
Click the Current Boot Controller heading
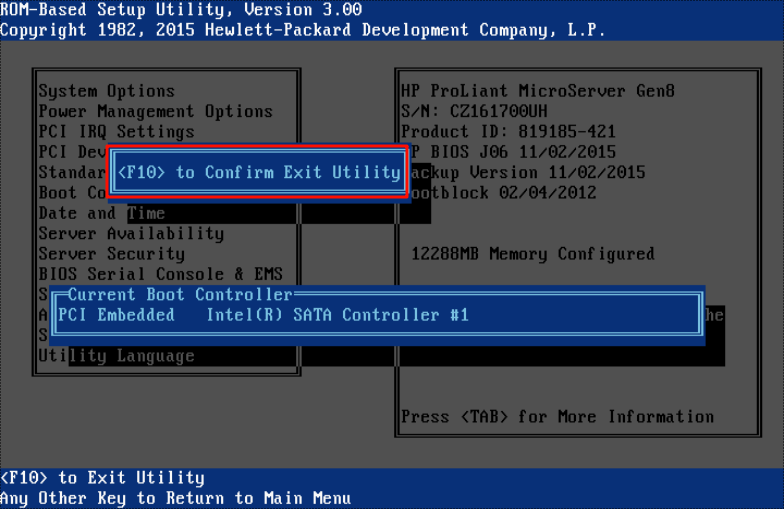180,294
